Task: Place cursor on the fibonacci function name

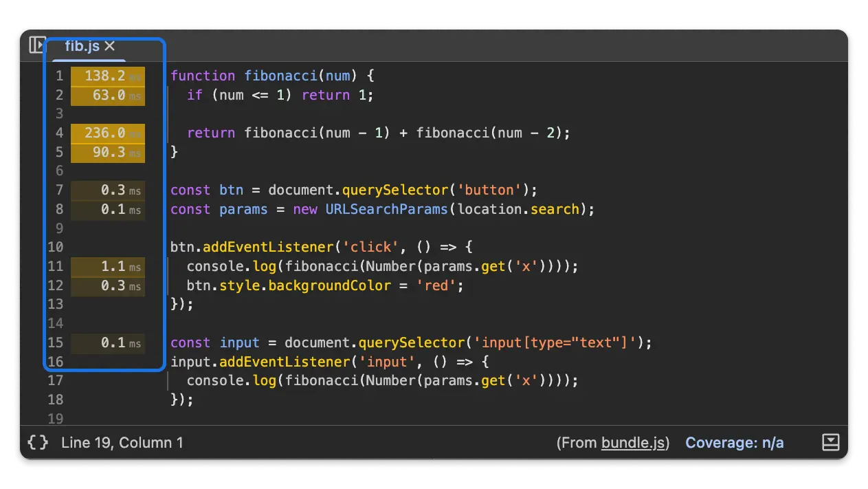Action: (280, 76)
